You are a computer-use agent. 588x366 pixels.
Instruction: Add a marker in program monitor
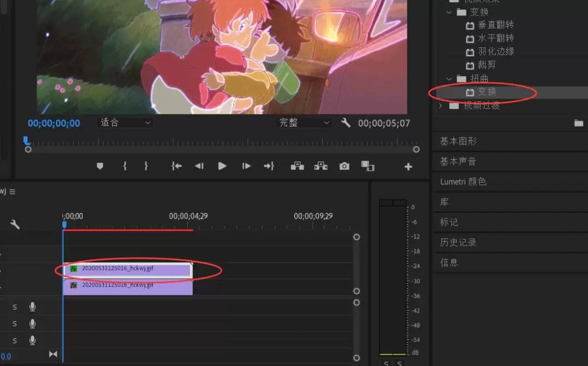100,166
